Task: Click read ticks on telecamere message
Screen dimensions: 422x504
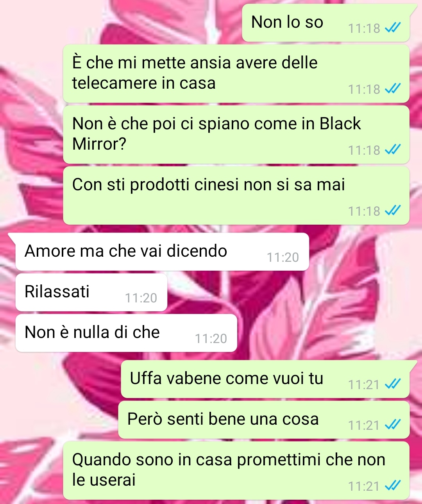Action: pos(393,89)
